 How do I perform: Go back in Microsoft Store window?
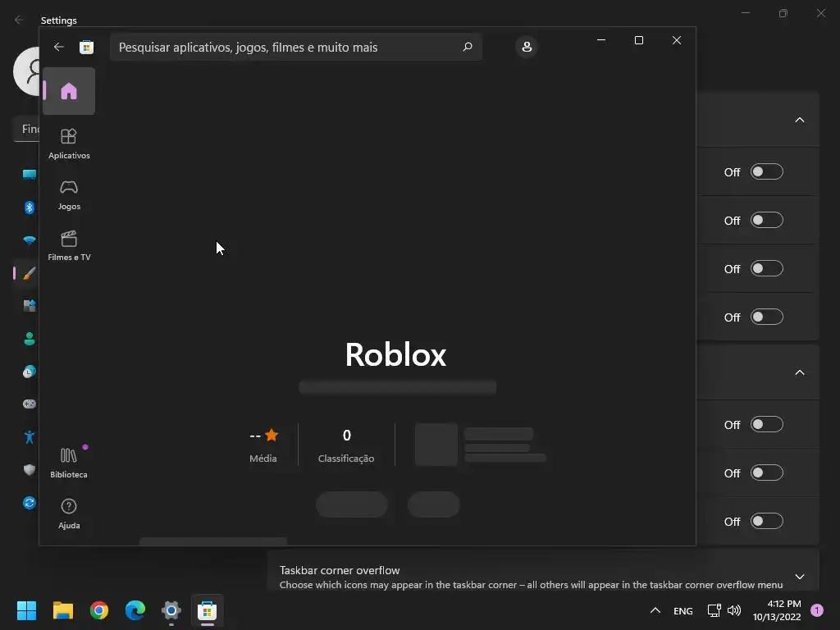[58, 47]
